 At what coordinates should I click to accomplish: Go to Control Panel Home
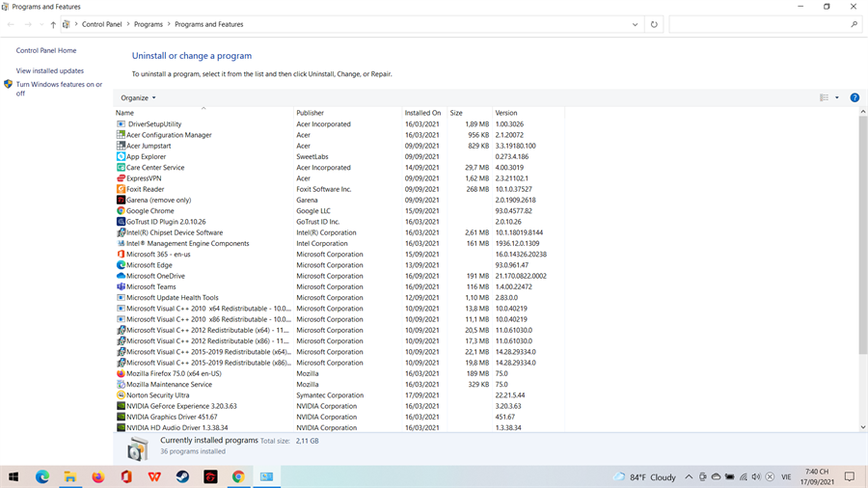click(46, 50)
